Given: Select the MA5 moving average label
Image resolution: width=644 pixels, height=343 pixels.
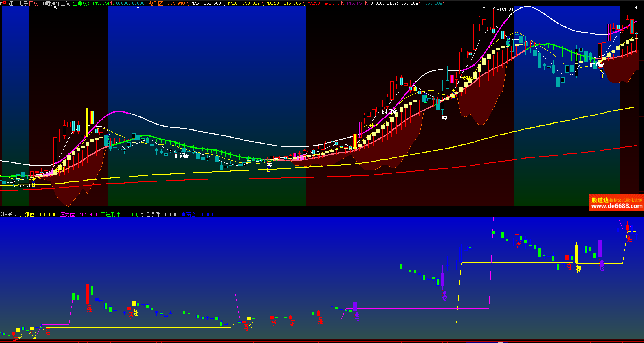Looking at the screenshot, I should click(x=196, y=3).
